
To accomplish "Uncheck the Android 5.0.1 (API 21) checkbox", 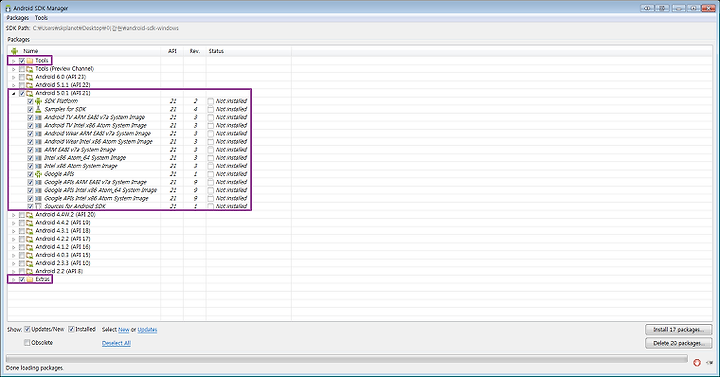I will point(22,93).
